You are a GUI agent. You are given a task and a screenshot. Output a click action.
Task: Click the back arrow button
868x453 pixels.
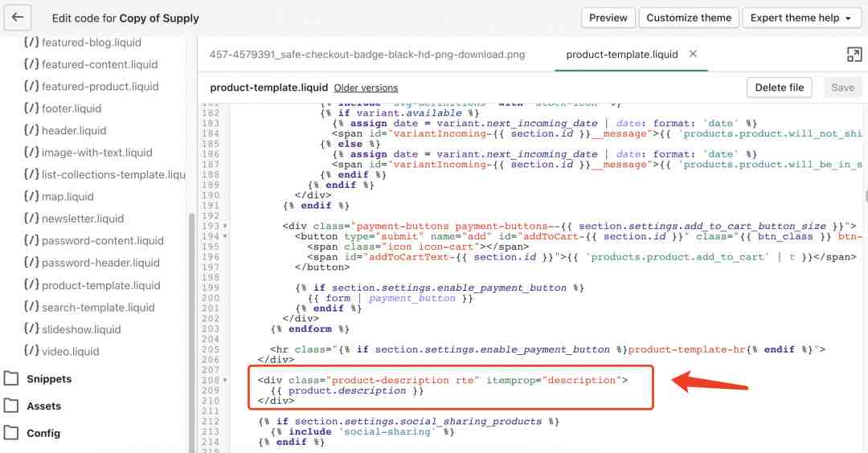18,17
